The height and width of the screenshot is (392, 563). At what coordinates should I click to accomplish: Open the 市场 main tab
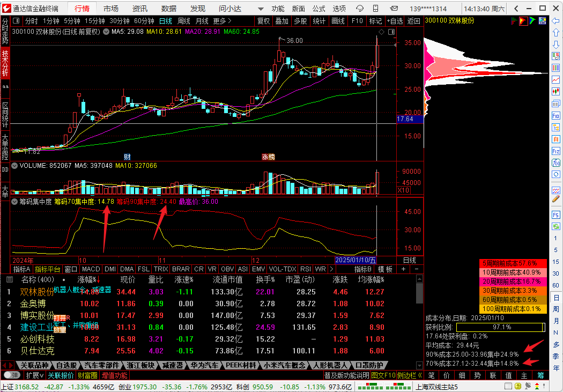pyautogui.click(x=111, y=8)
